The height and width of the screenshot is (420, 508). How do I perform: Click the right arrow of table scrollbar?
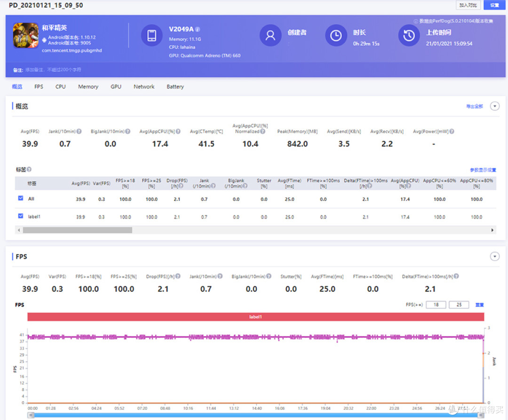(x=492, y=230)
